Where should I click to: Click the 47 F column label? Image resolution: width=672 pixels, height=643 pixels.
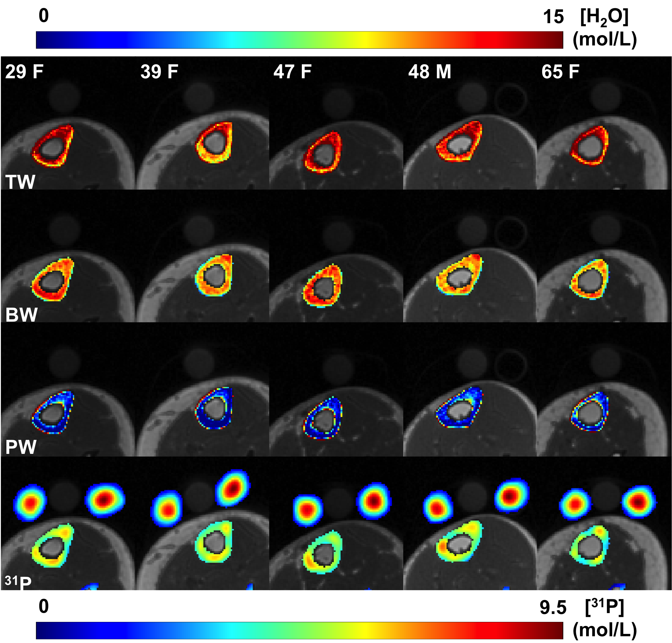292,72
